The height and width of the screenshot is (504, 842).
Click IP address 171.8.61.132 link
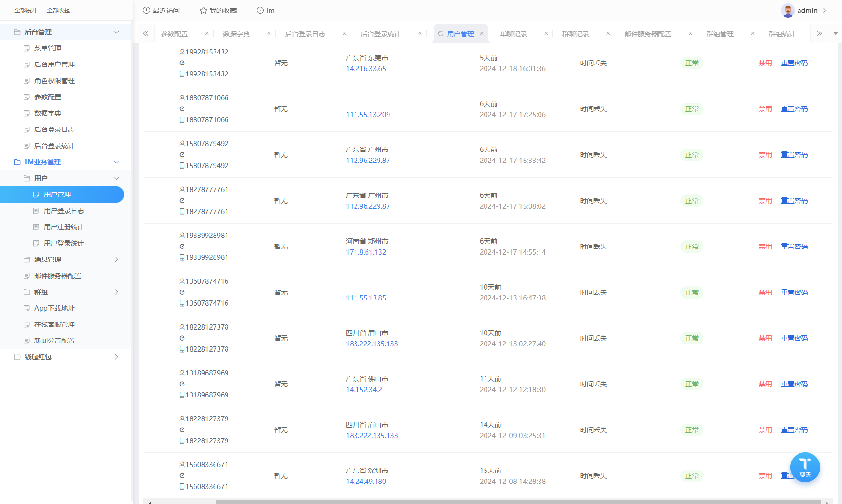tap(366, 252)
